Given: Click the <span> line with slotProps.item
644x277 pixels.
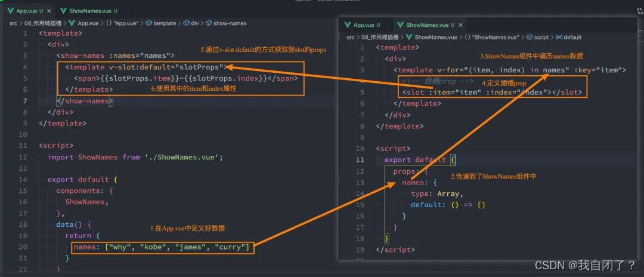Looking at the screenshot, I should 185,78.
